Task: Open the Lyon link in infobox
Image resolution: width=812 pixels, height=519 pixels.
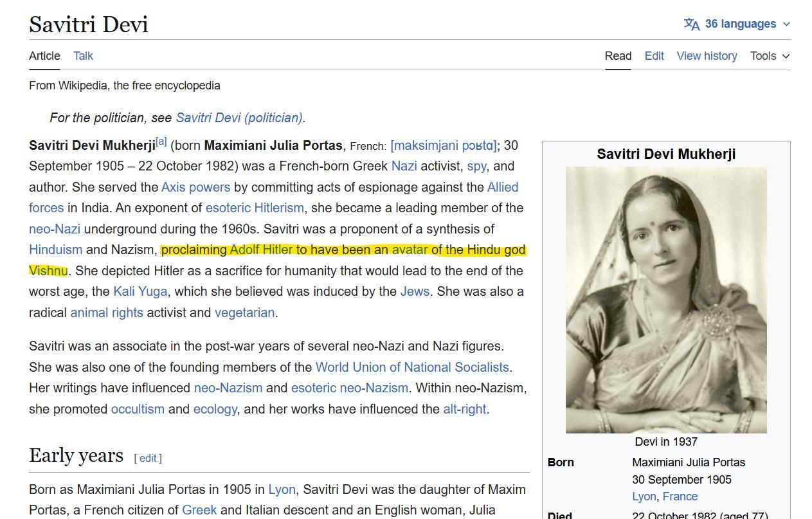Action: pyautogui.click(x=644, y=496)
